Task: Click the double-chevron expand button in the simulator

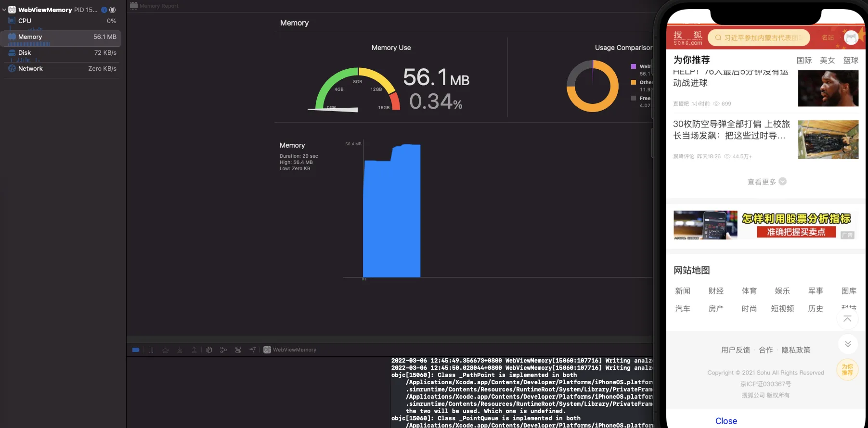Action: [848, 344]
